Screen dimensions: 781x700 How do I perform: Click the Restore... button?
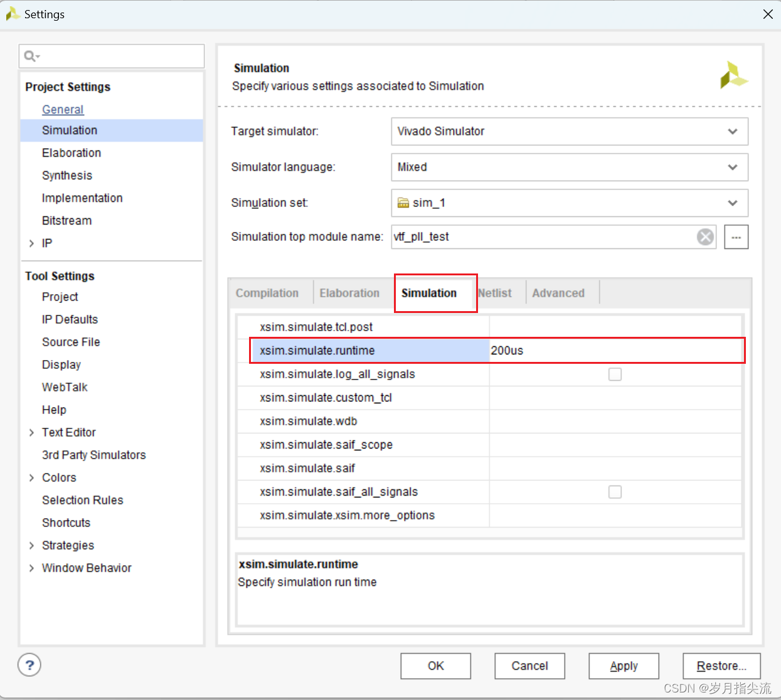click(721, 666)
